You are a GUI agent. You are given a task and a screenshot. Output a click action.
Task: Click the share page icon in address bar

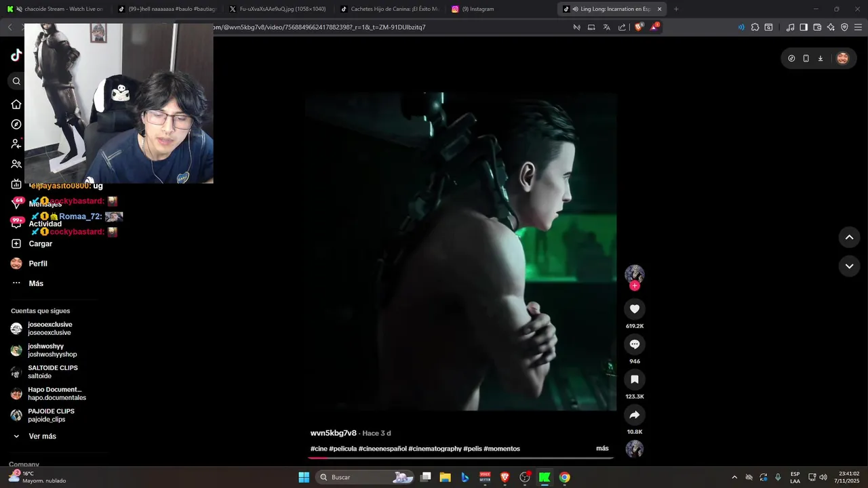point(622,27)
